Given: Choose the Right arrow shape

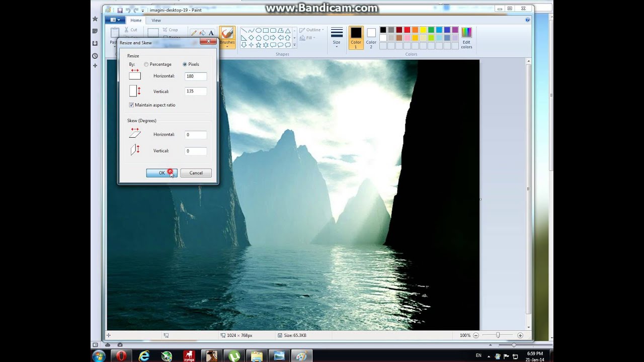Looking at the screenshot, I should click(x=273, y=38).
